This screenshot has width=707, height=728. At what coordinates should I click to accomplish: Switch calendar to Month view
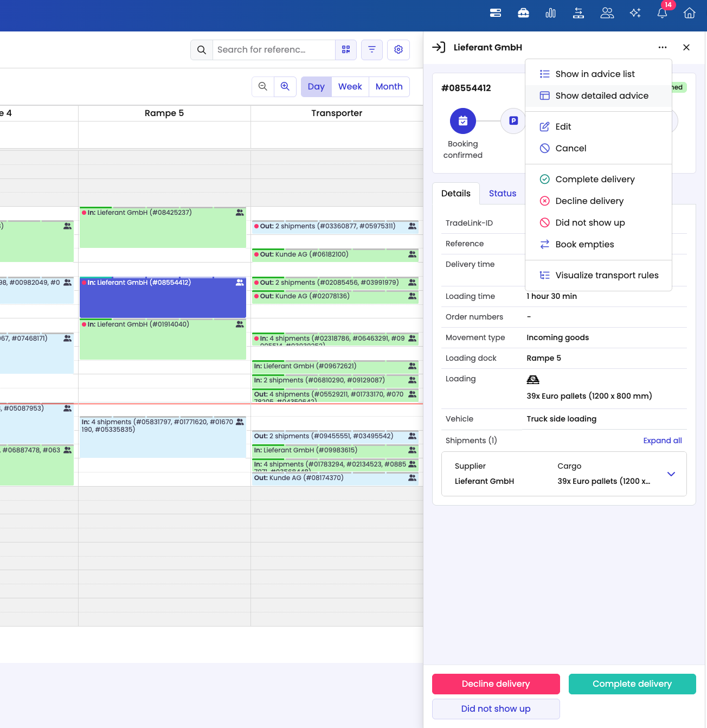point(389,87)
